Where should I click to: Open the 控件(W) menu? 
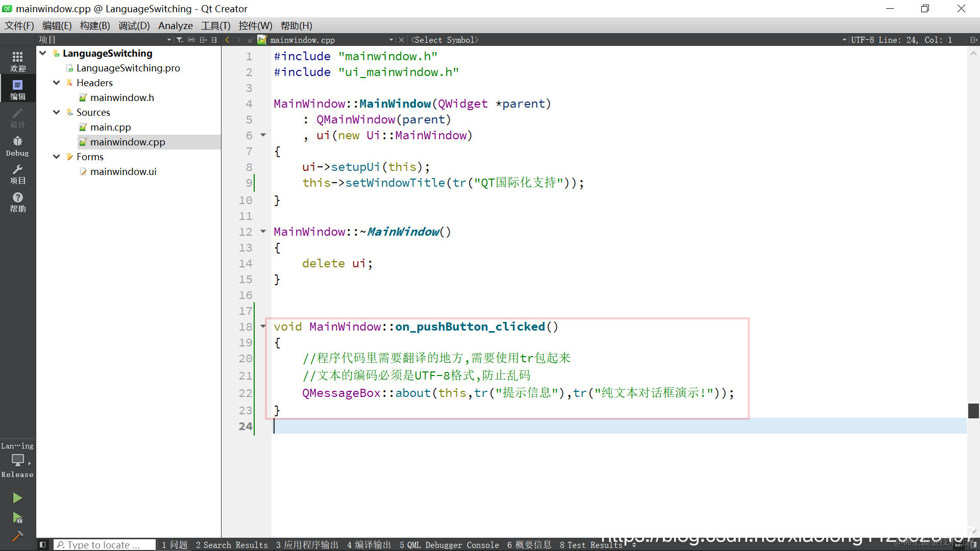(255, 26)
